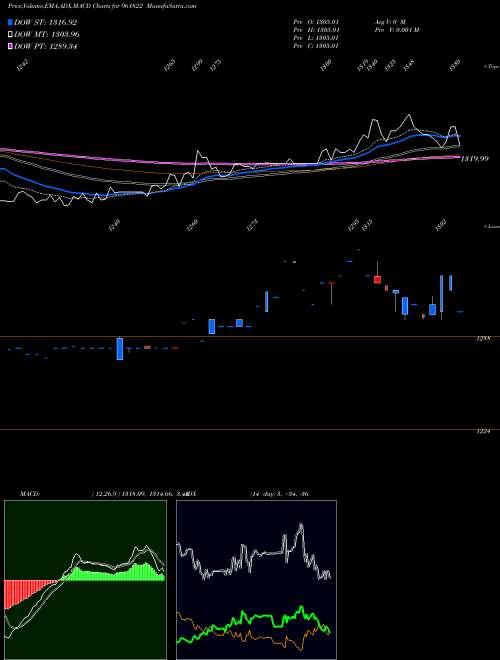Click the tall blue candle beside the 1255 line

point(120,349)
